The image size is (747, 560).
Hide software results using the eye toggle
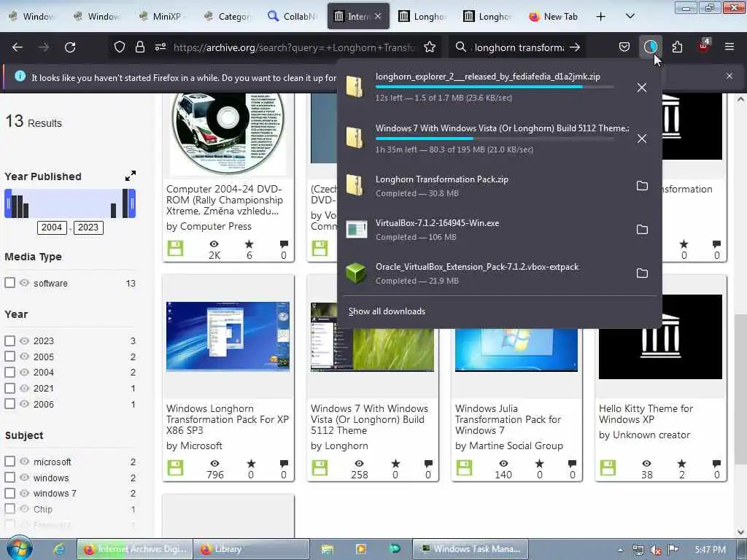(x=24, y=282)
